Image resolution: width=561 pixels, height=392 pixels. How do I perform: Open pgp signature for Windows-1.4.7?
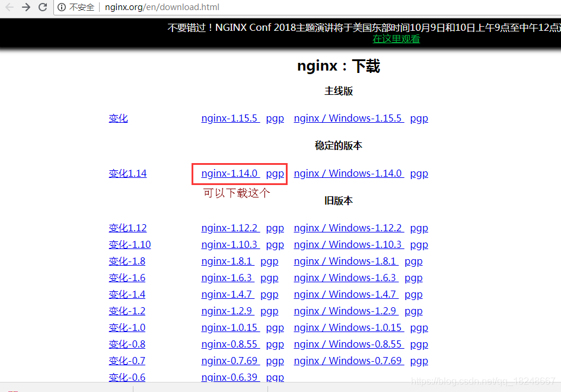click(x=413, y=295)
